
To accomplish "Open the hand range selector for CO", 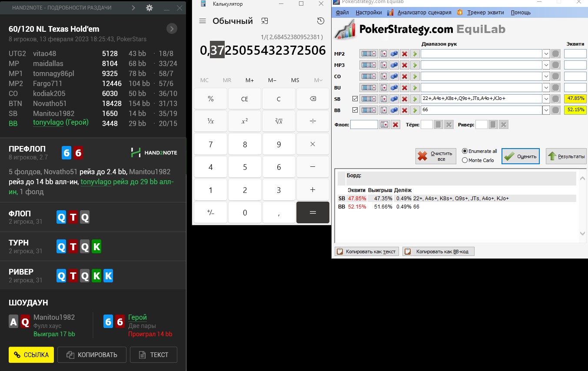I will [x=369, y=76].
